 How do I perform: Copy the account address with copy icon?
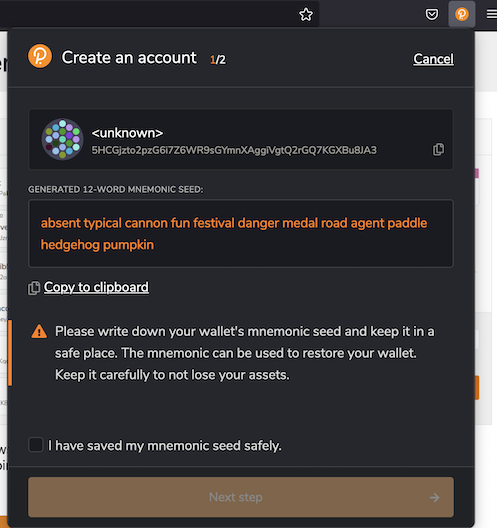tap(438, 149)
